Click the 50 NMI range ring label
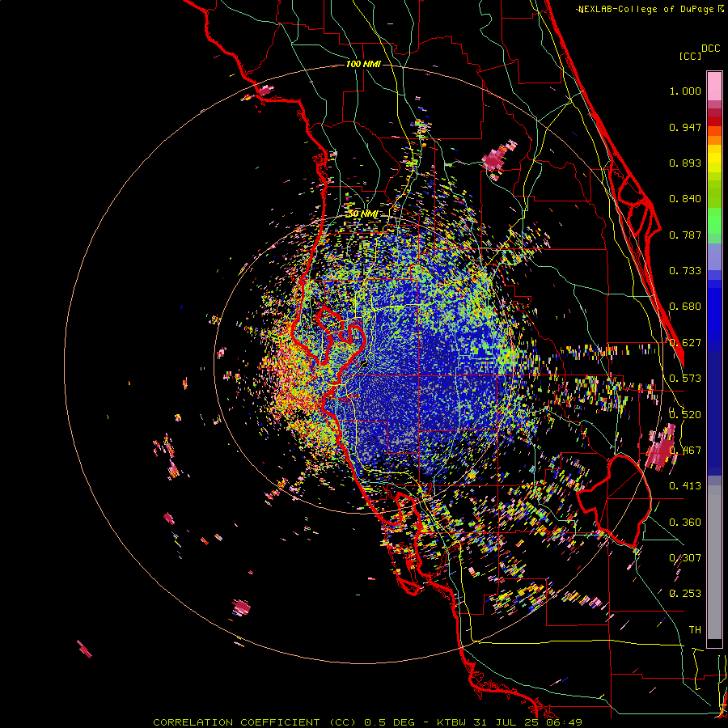The width and height of the screenshot is (728, 728). (x=362, y=214)
